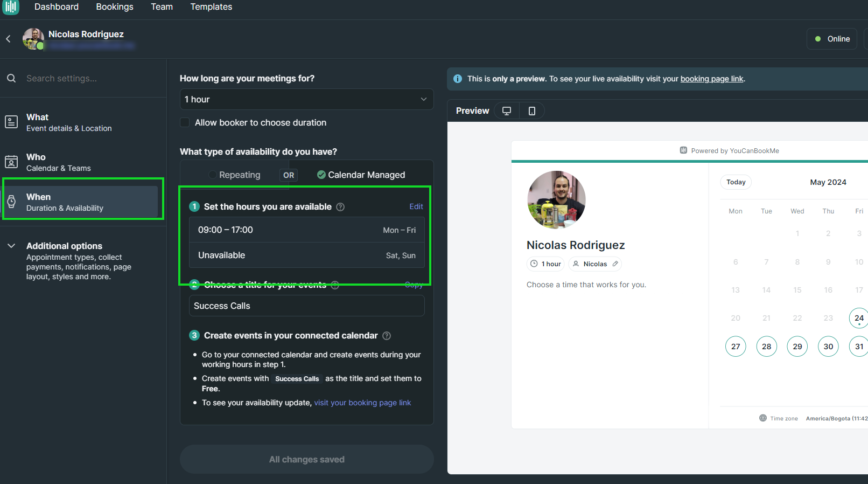Click the Success Calls title chip

[x=297, y=379]
